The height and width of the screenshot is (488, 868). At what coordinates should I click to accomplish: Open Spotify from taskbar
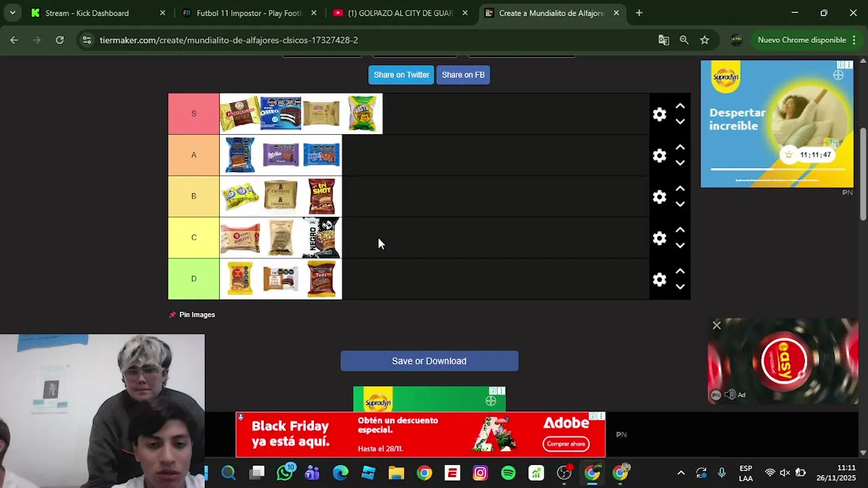[x=508, y=473]
